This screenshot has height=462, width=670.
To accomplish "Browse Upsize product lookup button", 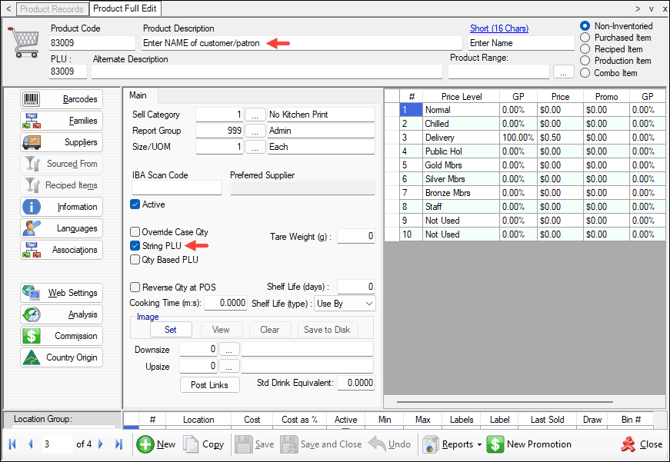I will tap(229, 366).
